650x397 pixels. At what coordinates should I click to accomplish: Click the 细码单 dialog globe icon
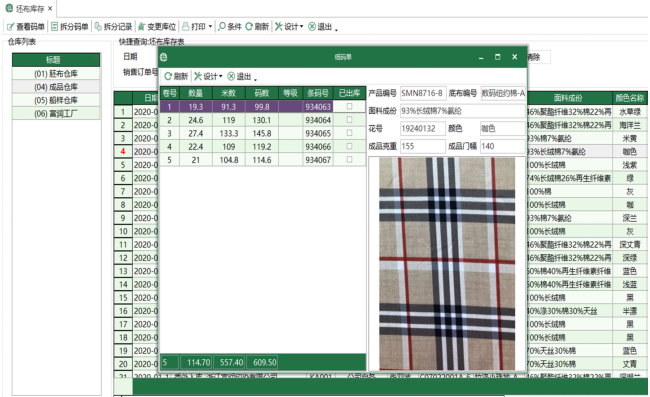coord(164,57)
